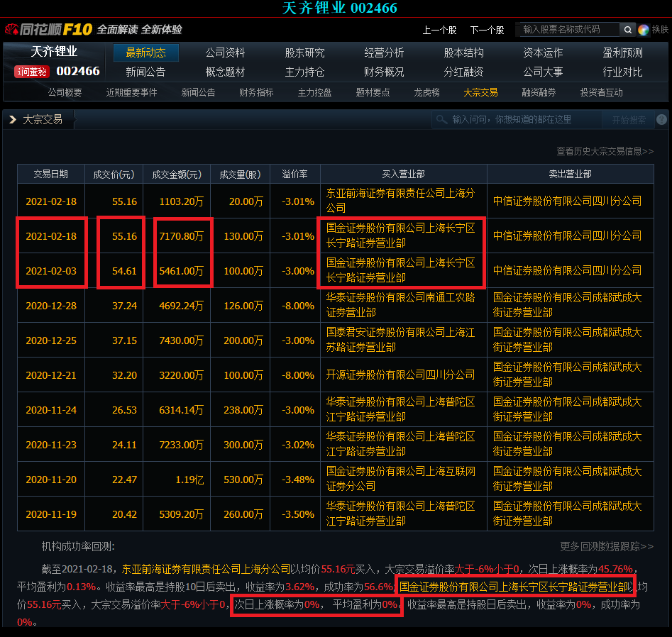
Task: Open 查看历史大宗交易信息 link
Action: coord(605,151)
